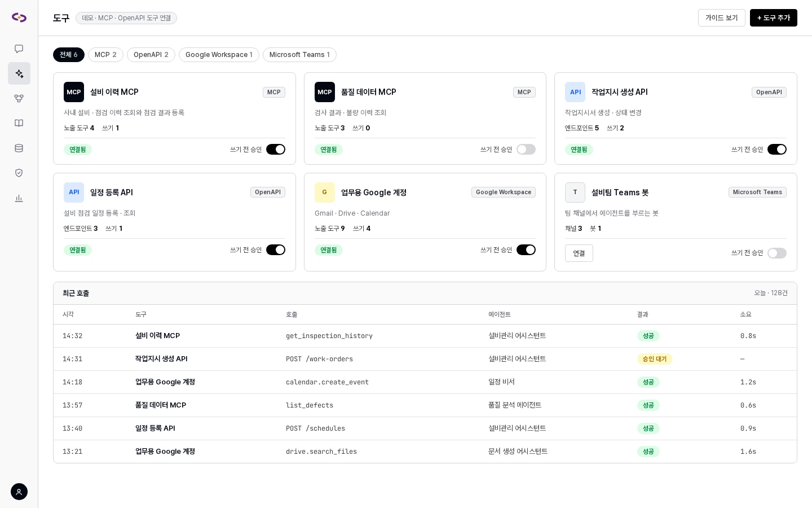Viewport: 812px width, 508px height.
Task: Enable 쓰기 전 승인 for 품질 데이터 MCP
Action: click(526, 150)
